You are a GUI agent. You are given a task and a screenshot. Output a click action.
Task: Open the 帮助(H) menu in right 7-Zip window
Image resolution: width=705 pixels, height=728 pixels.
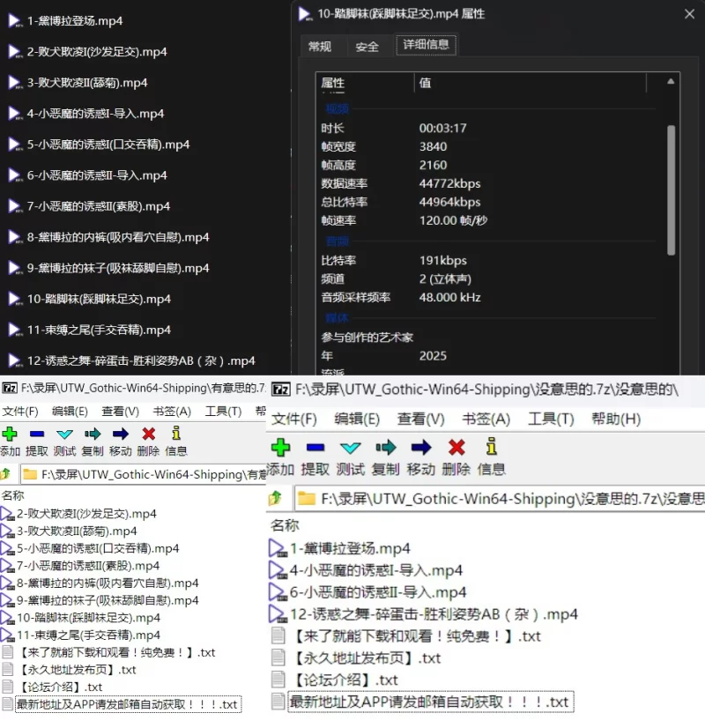tap(615, 419)
